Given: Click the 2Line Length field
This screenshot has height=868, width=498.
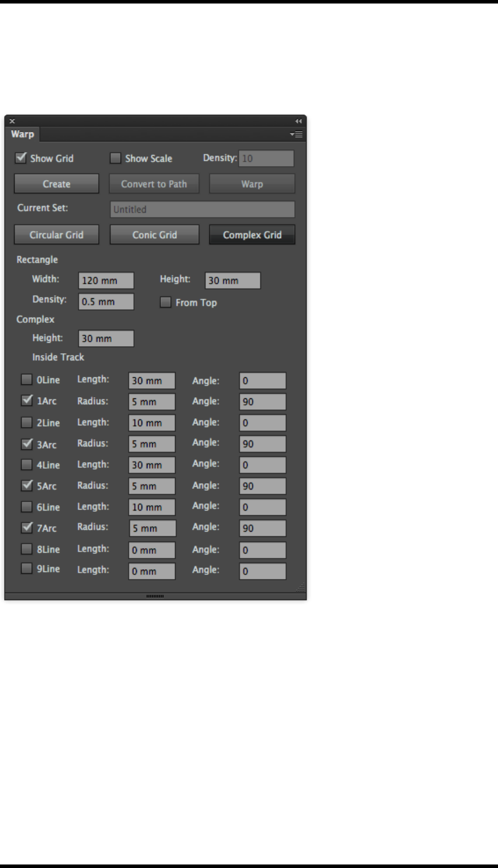Looking at the screenshot, I should pos(152,423).
